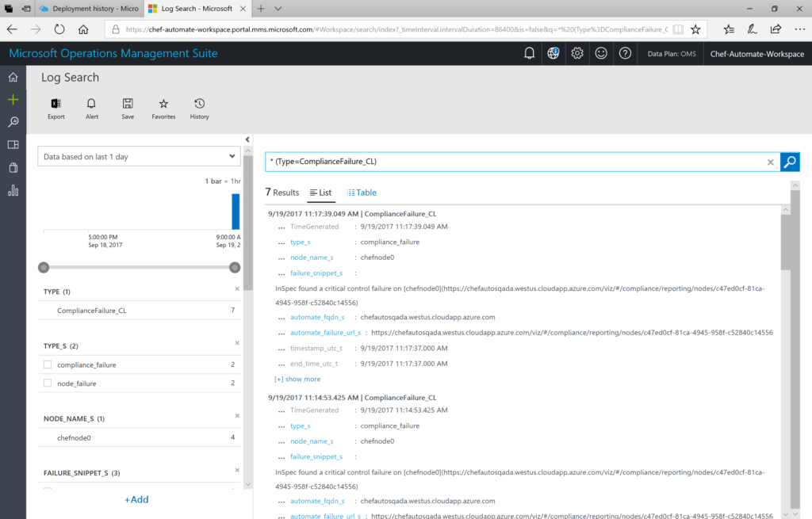The width and height of the screenshot is (812, 519).
Task: Go to the Home icon in left sidebar
Action: coord(11,78)
